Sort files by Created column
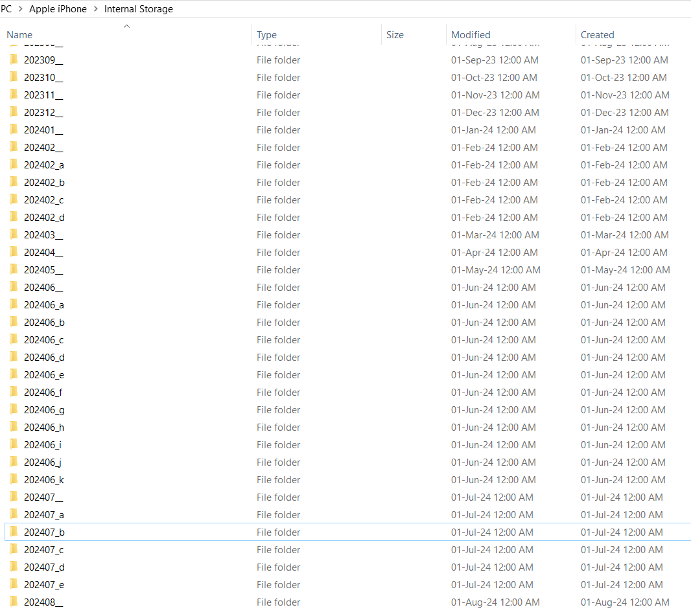 point(597,35)
